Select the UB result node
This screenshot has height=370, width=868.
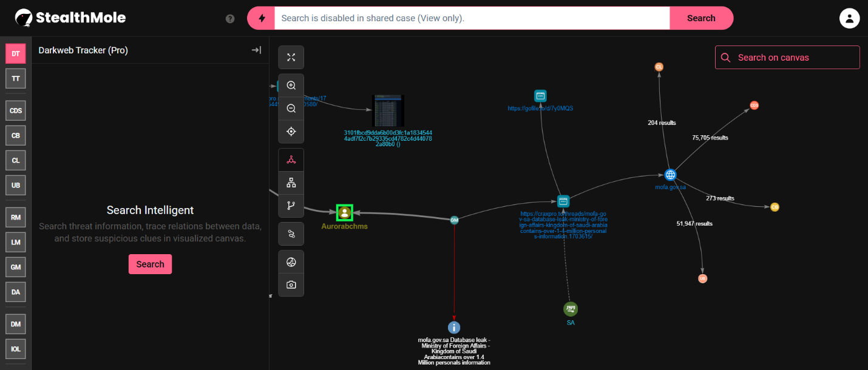pos(703,278)
